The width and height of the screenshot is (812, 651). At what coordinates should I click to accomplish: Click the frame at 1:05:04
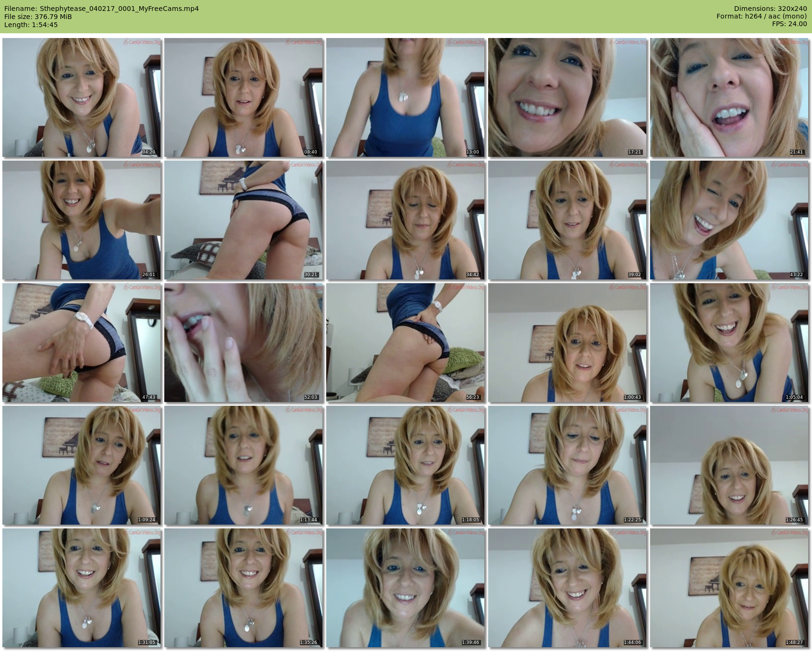coord(729,343)
